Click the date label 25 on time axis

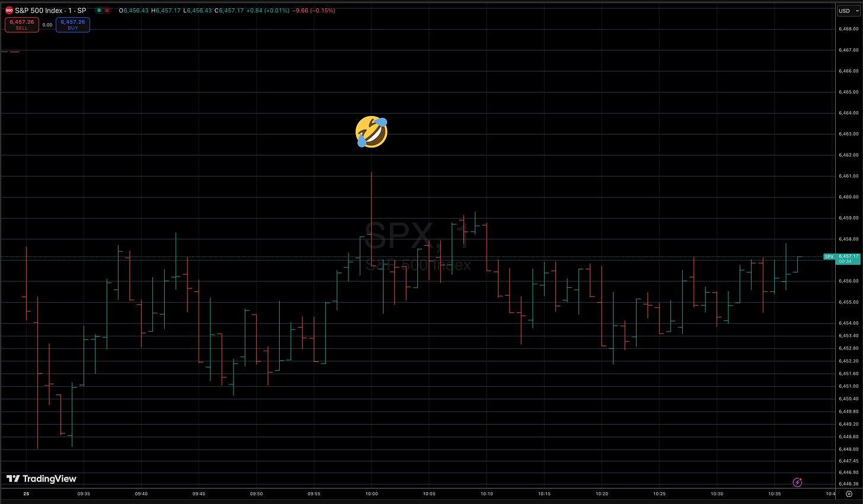click(x=26, y=493)
